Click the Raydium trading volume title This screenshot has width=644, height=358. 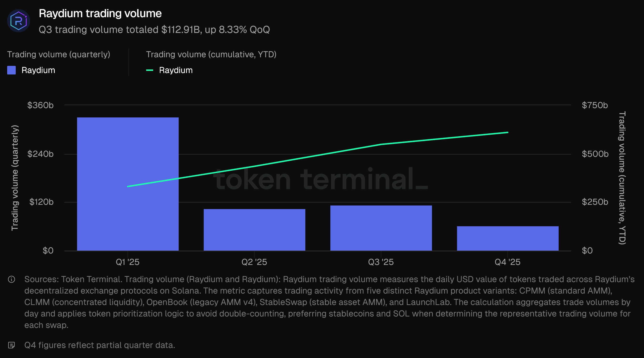point(100,14)
